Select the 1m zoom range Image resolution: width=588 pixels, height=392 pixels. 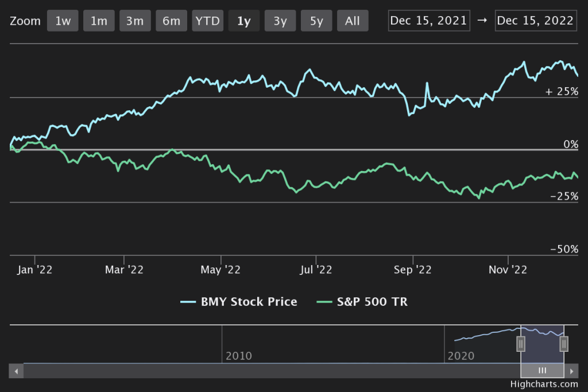pyautogui.click(x=99, y=21)
